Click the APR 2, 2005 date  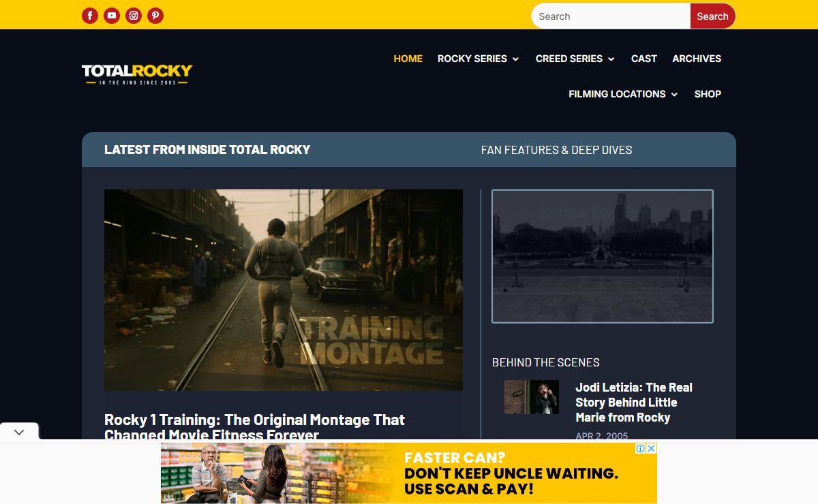tap(602, 435)
